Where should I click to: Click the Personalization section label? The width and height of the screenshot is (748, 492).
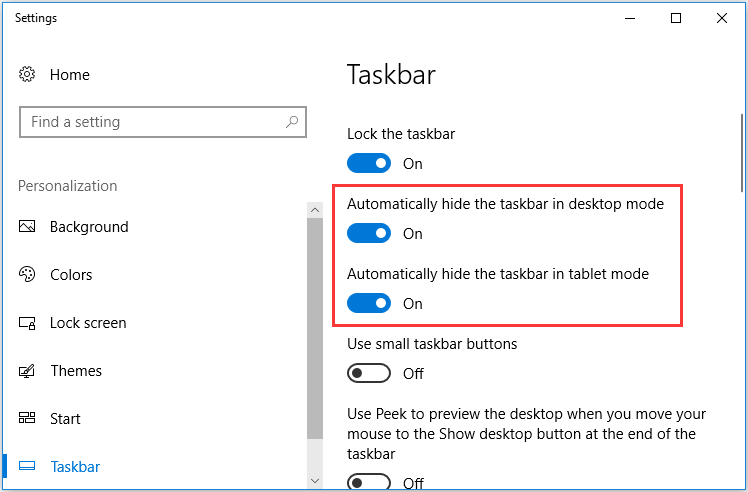click(x=67, y=186)
